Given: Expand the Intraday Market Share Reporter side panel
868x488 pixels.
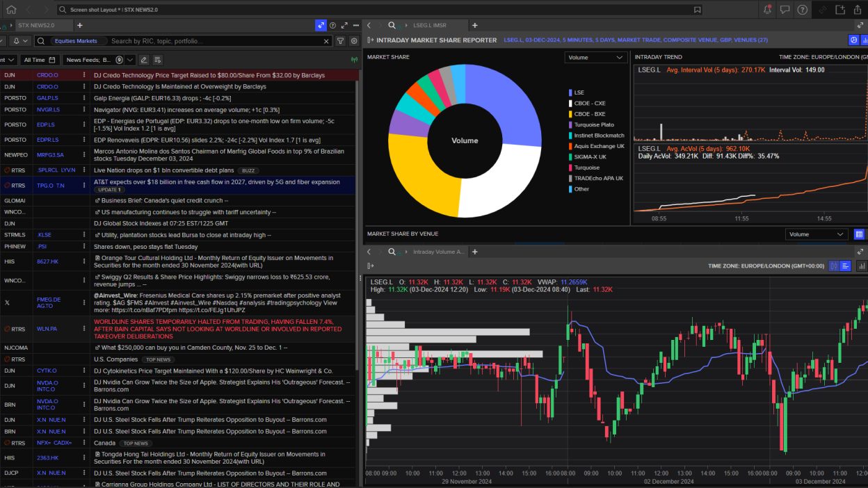Looking at the screenshot, I should click(371, 40).
